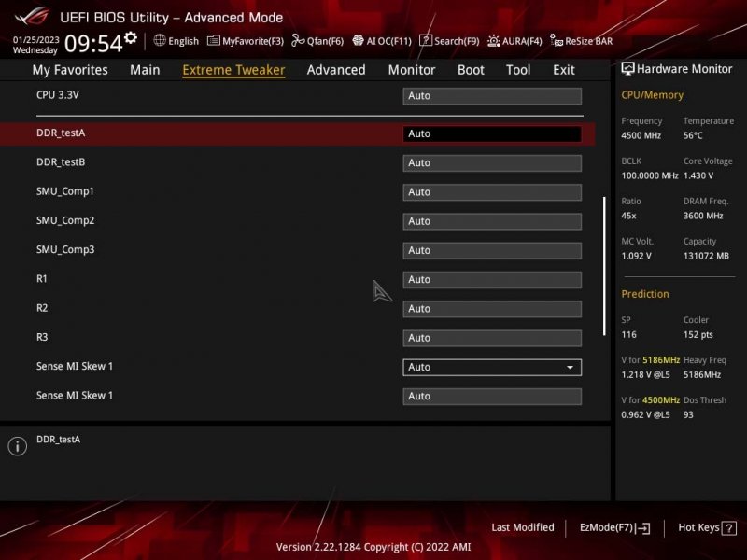Select the R3 setting label
This screenshot has height=560, width=747.
42,337
